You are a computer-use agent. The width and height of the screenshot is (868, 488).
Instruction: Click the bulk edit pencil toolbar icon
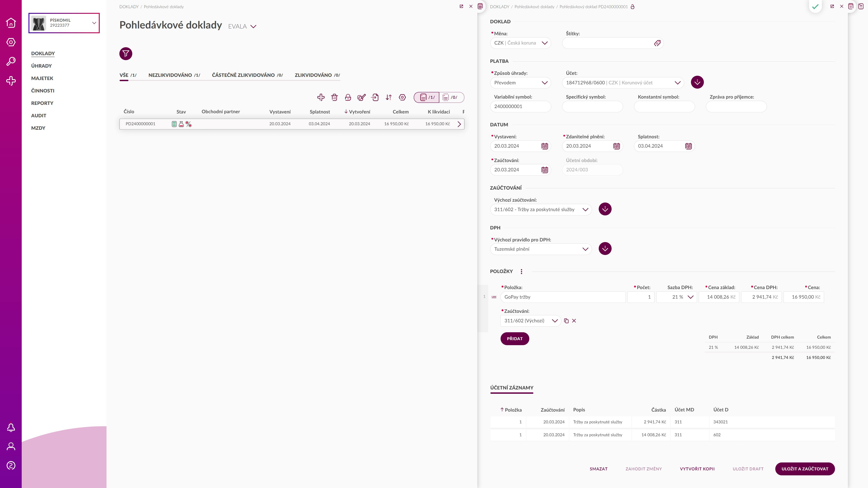(x=362, y=97)
